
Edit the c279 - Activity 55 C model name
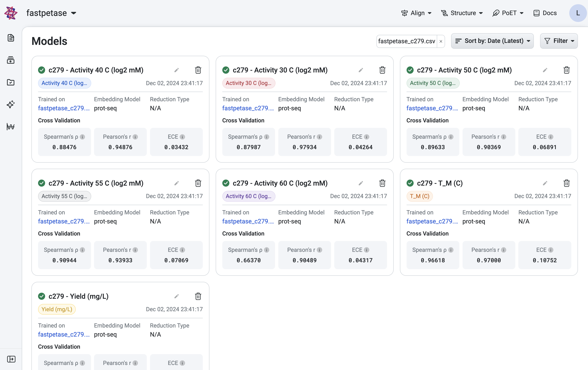[177, 183]
